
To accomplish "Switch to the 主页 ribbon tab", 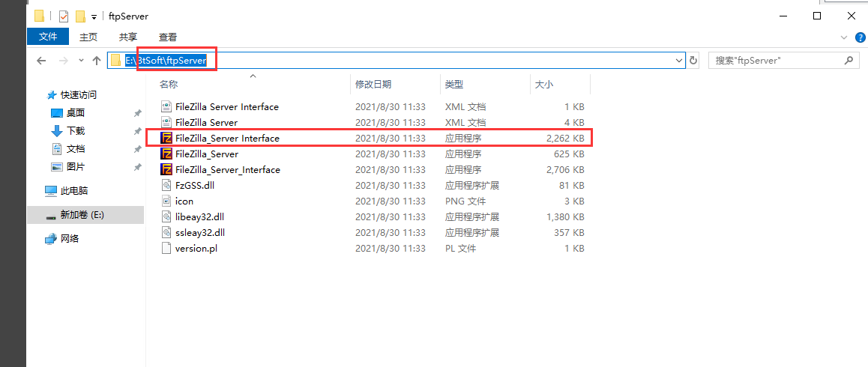I will click(x=88, y=37).
